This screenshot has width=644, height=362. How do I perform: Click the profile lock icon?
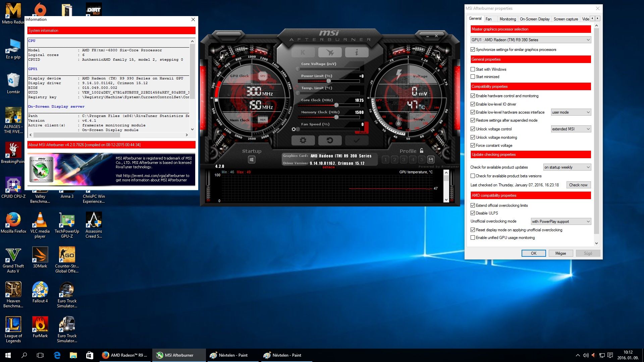click(422, 151)
